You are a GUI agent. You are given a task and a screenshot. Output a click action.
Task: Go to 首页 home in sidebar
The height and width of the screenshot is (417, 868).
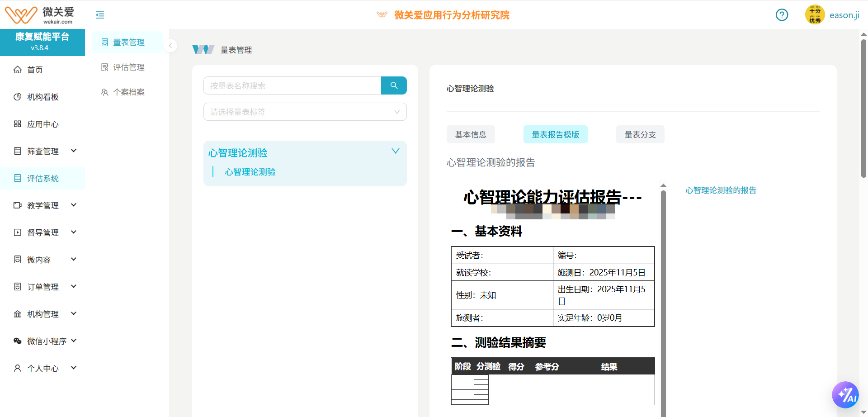tap(35, 70)
